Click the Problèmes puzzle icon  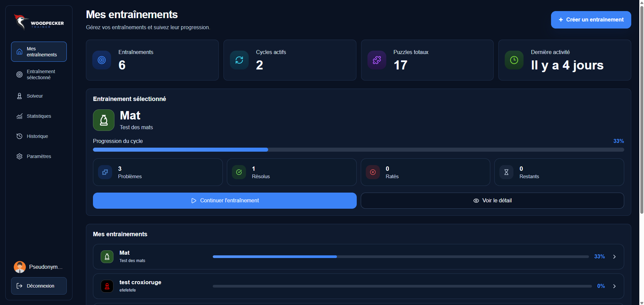(x=105, y=172)
